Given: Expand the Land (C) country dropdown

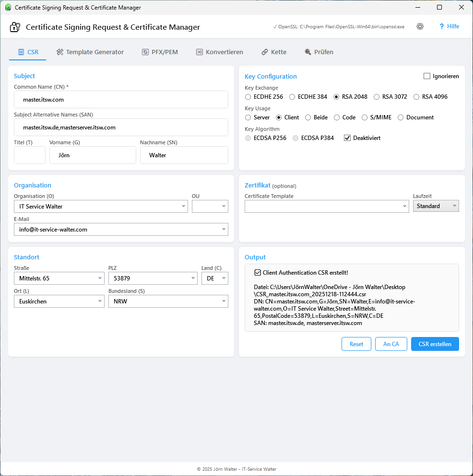Looking at the screenshot, I should 224,278.
